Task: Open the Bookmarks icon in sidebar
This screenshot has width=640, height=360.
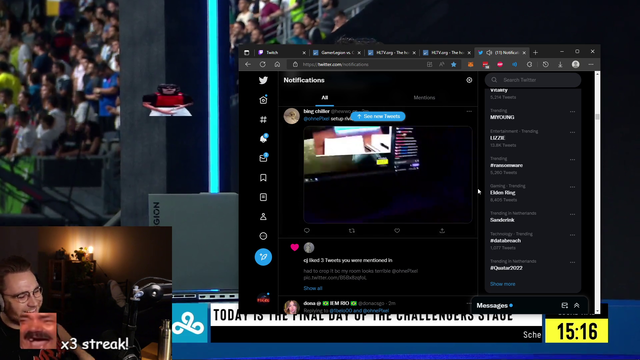Action: [263, 178]
